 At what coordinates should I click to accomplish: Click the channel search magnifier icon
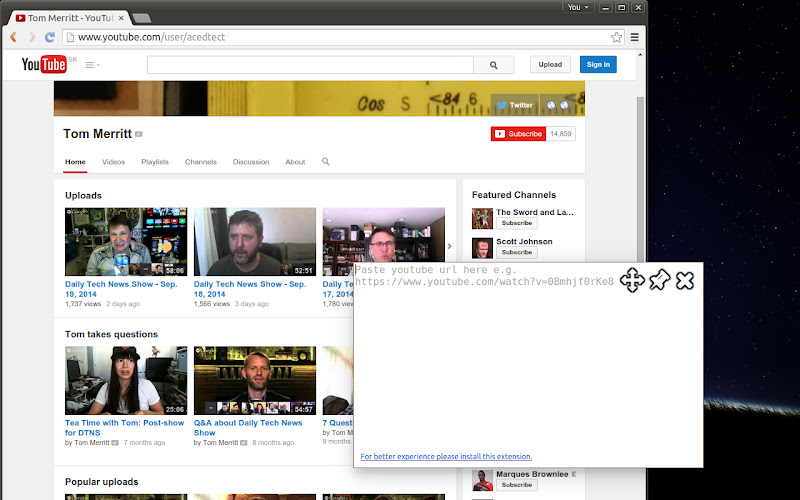point(326,161)
